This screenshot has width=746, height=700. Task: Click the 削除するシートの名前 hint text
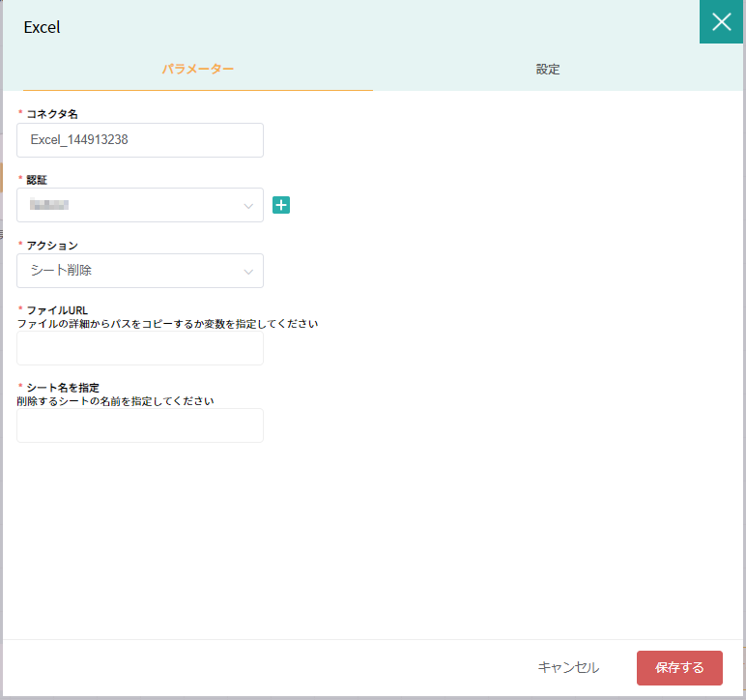coord(115,401)
